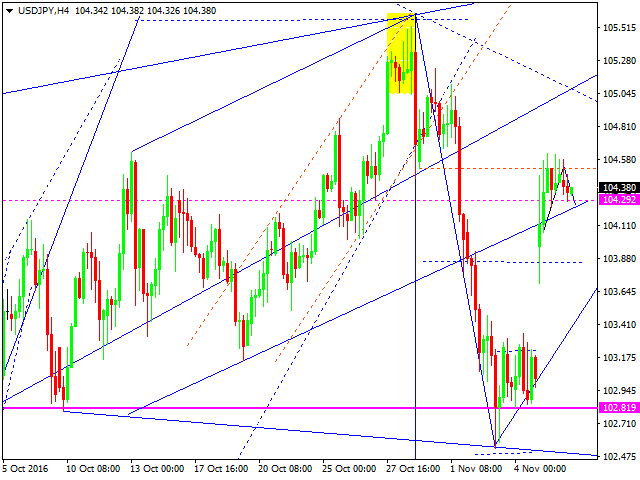Click the 103.645 price axis value
Screen dimensions: 640x480
[x=619, y=292]
